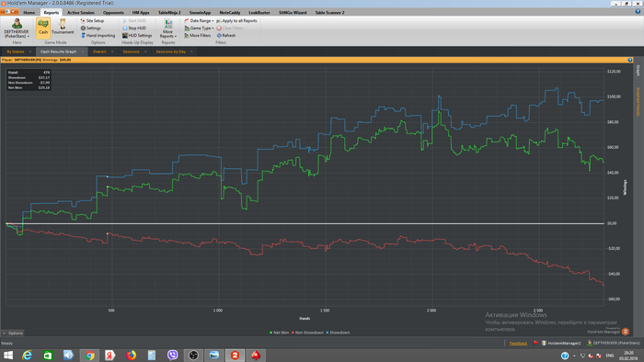Viewport: 644px width, 362px height.
Task: Toggle Showdown line in legend
Action: pos(338,333)
